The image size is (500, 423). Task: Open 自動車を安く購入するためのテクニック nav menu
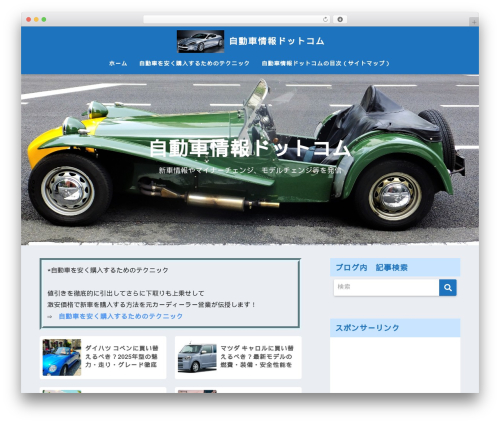tap(194, 63)
